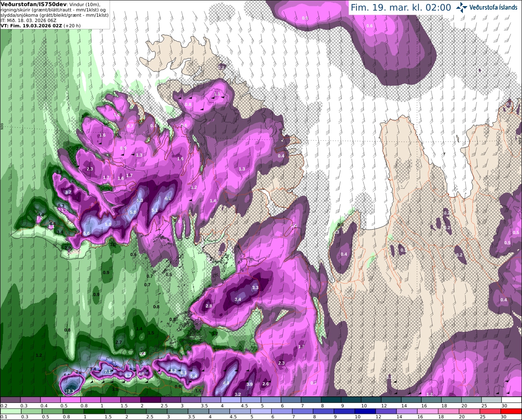Select the Fim. 19. mar. kl. 02:00 title
The image size is (522, 420).
click(401, 7)
